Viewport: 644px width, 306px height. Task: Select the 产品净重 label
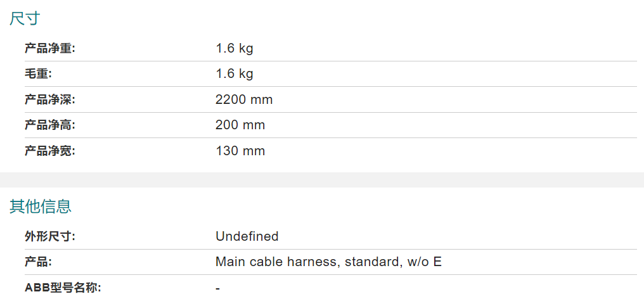tap(50, 49)
